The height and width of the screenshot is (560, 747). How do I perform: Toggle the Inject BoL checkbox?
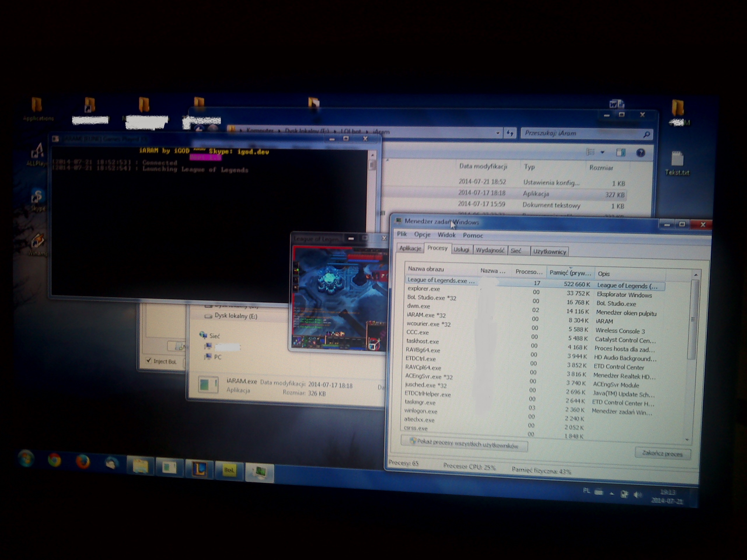[x=149, y=360]
